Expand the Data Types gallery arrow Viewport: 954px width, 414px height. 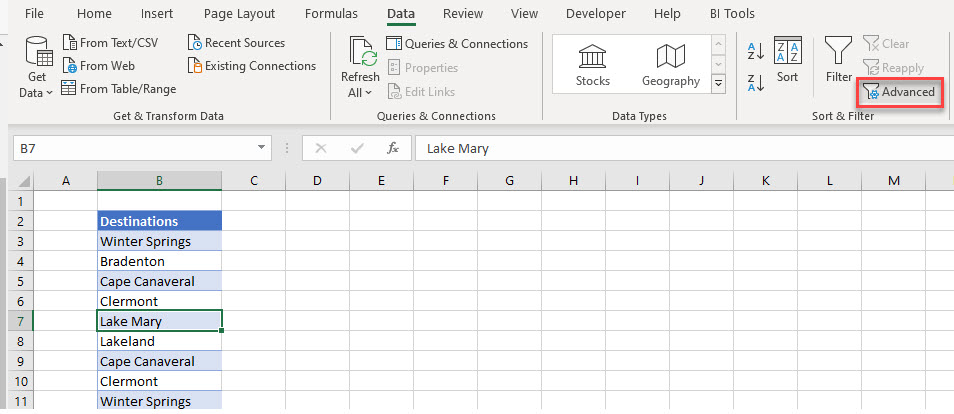719,84
